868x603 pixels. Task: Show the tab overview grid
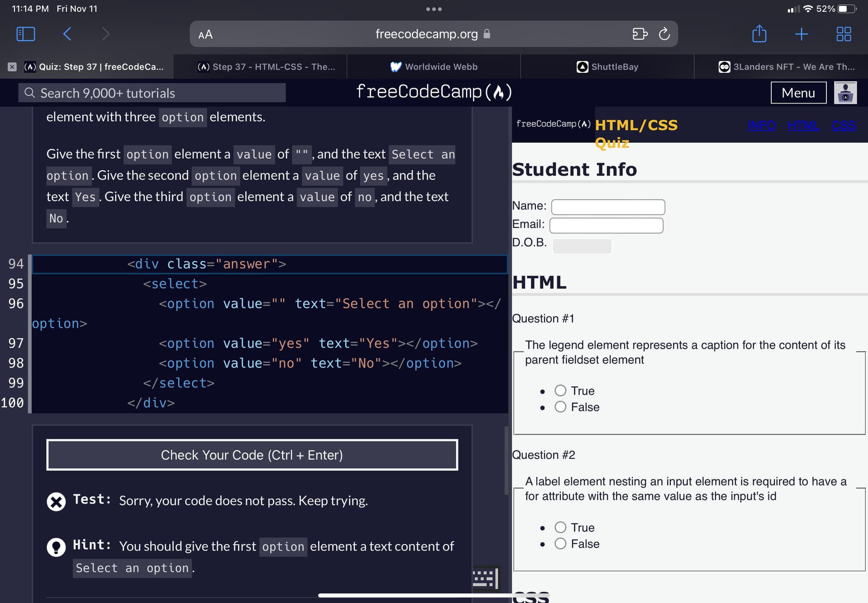(x=844, y=34)
